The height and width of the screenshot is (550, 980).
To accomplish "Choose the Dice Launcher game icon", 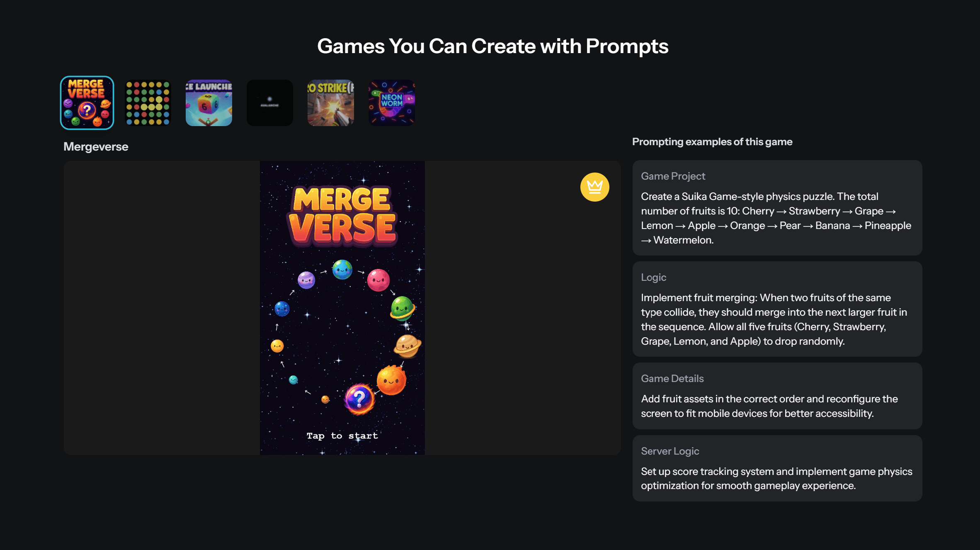I will point(209,103).
